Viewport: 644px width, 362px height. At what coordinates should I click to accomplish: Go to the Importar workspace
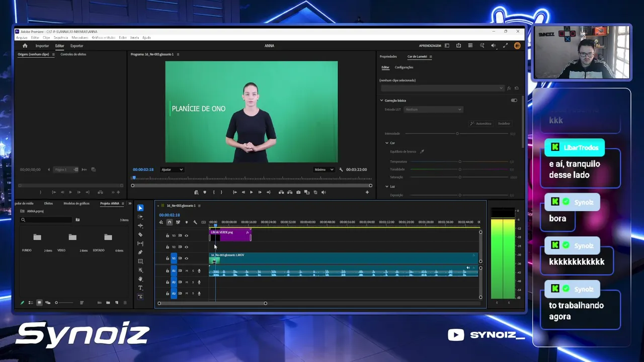point(42,46)
